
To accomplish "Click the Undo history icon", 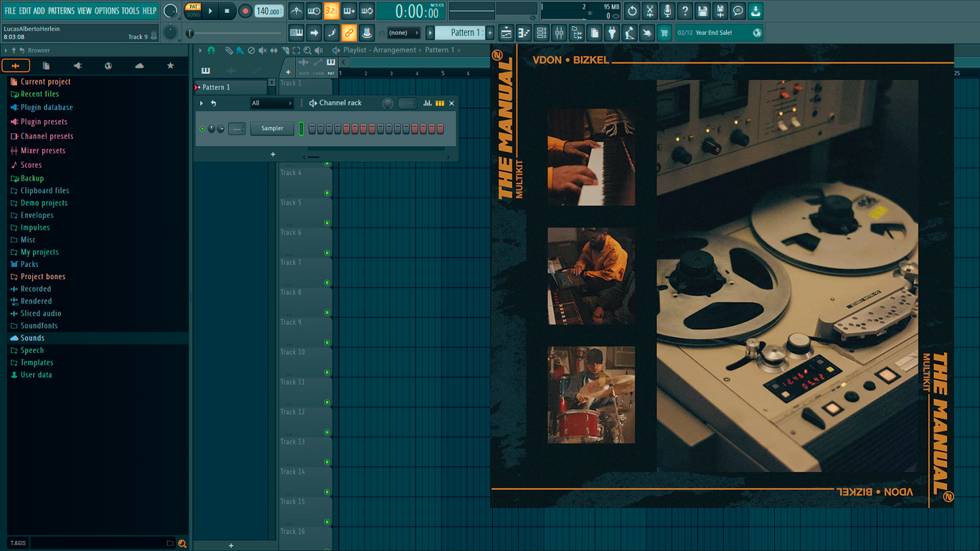I will pos(632,11).
